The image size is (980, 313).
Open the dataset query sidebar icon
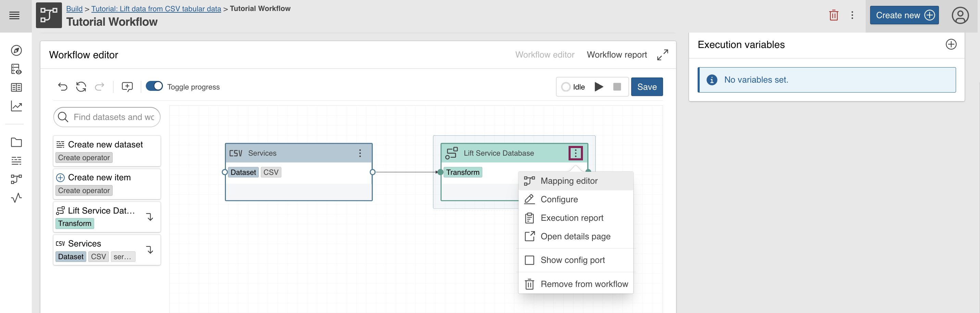pos(16,69)
